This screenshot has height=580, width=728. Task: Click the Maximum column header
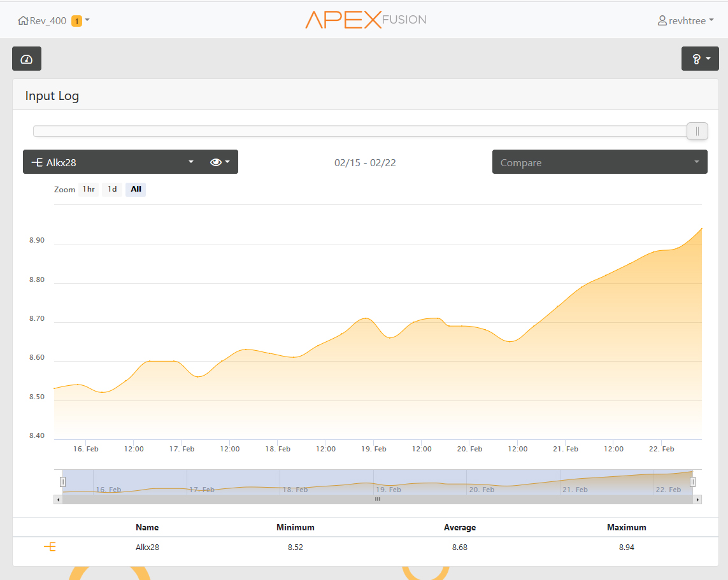pos(626,528)
